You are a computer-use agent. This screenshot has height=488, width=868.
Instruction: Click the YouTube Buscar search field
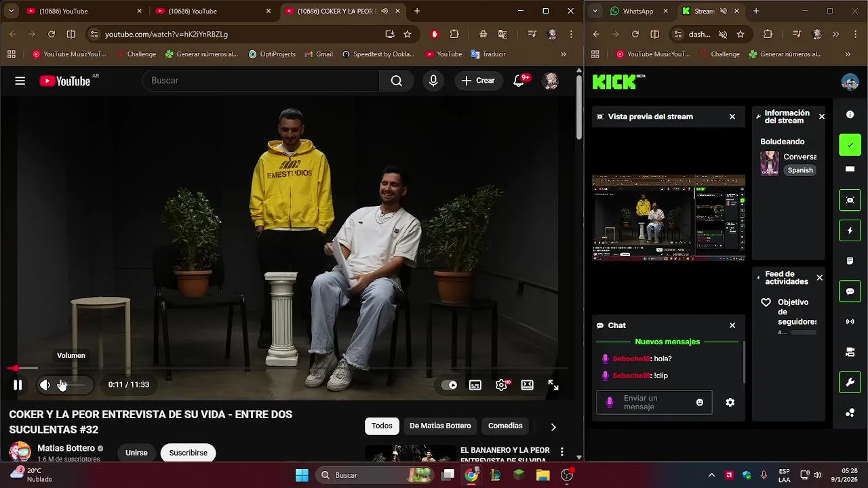click(260, 81)
